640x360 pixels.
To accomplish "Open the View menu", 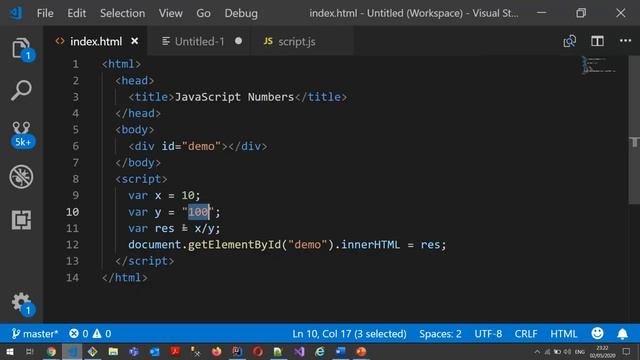I will [x=171, y=13].
